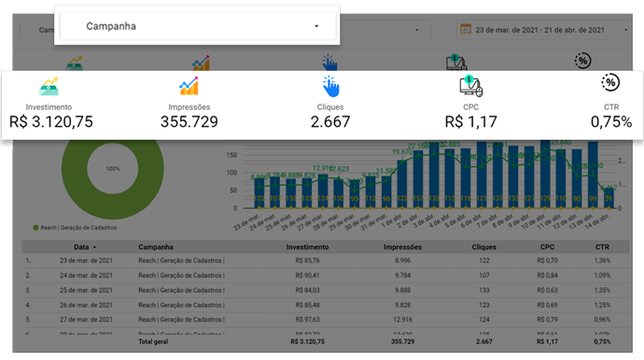The height and width of the screenshot is (360, 644).
Task: Click the Total geral row label
Action: click(x=153, y=341)
